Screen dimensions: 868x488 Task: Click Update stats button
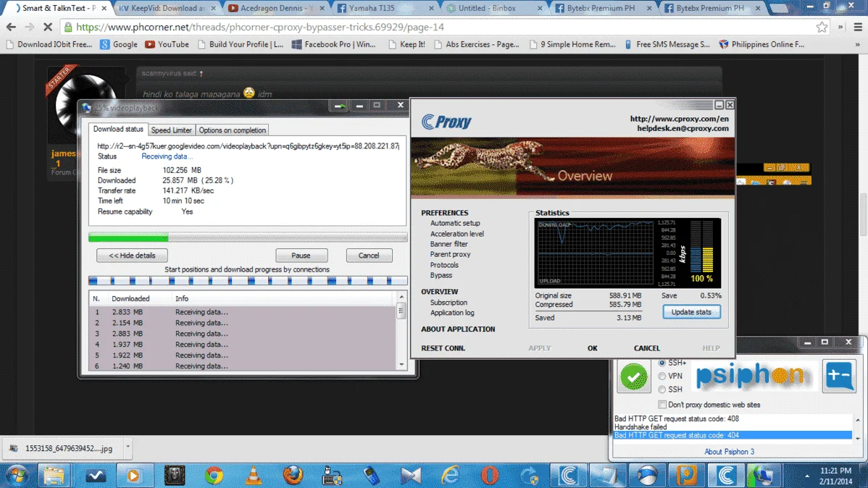691,312
